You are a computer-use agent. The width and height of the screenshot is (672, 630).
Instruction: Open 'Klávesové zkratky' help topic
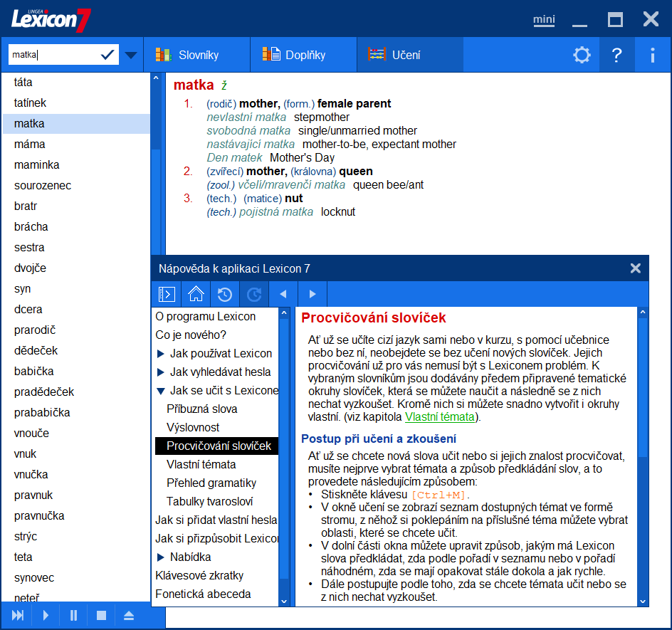pos(199,575)
